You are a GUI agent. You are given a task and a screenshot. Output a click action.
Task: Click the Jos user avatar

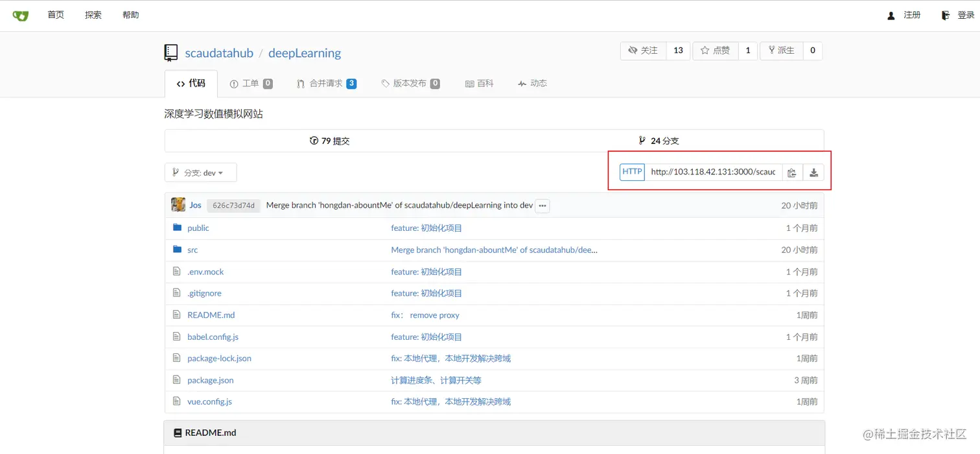(x=178, y=205)
